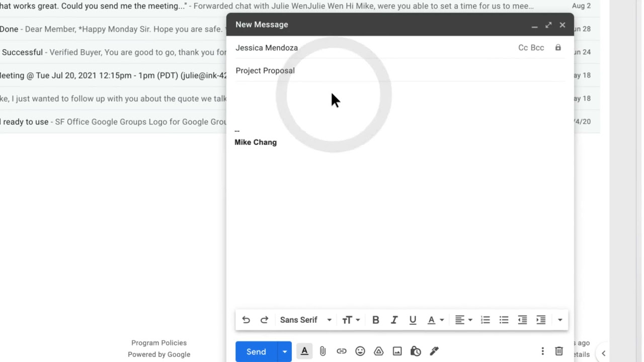Open the text size menu

[x=351, y=320]
